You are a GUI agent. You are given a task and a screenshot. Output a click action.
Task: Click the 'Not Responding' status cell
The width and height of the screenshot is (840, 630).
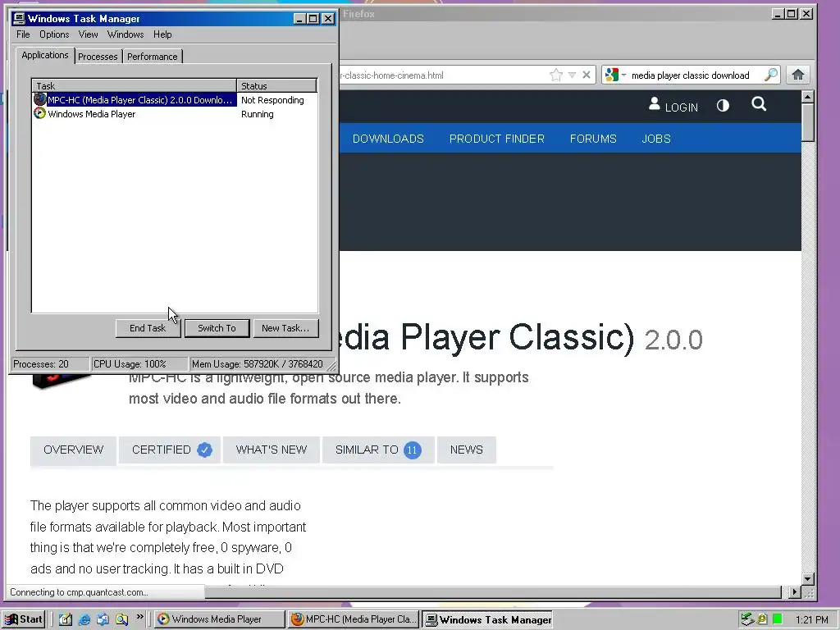pyautogui.click(x=272, y=100)
